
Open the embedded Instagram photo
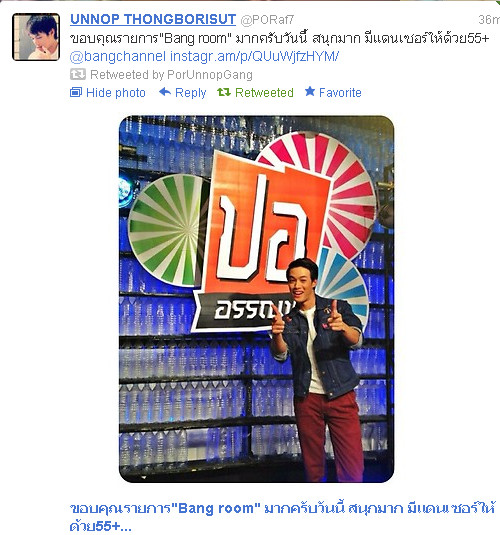click(x=256, y=299)
